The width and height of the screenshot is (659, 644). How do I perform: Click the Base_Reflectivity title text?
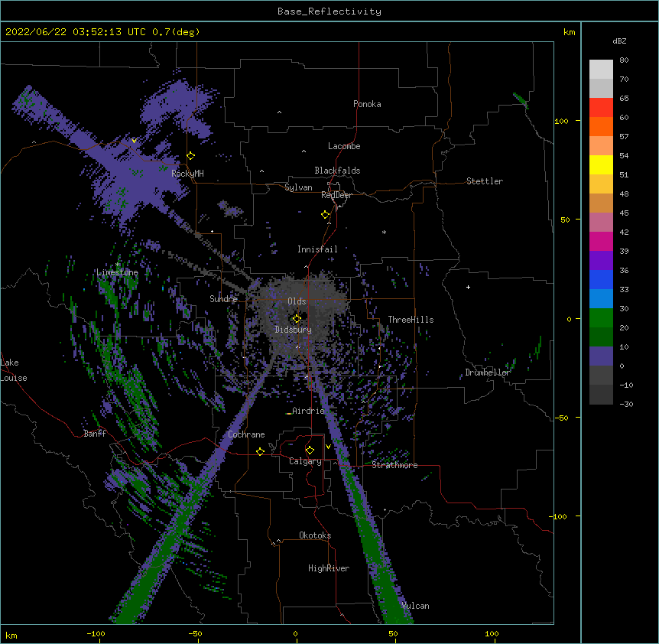click(x=329, y=11)
